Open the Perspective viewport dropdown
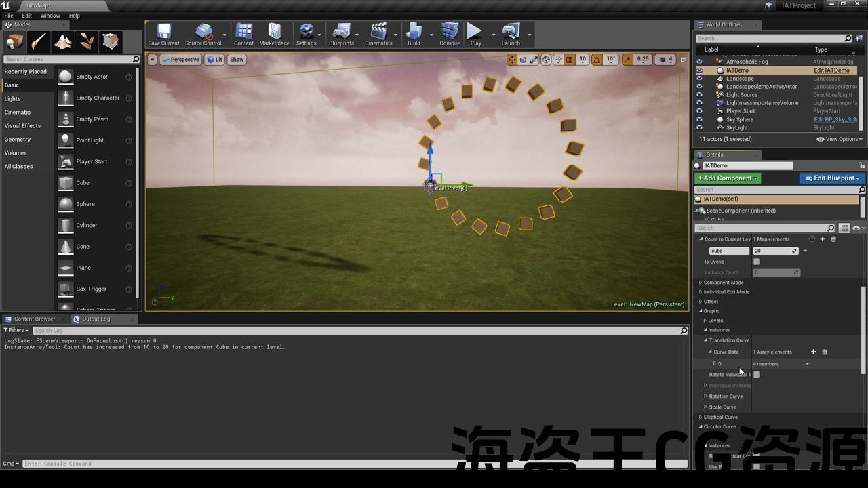Screen dimensions: 868x488 click(180, 60)
